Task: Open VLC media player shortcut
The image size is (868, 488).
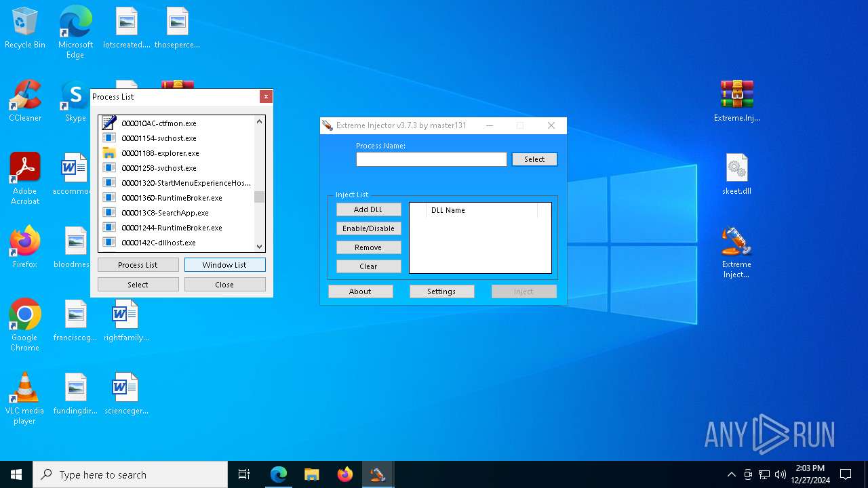Action: tap(25, 399)
